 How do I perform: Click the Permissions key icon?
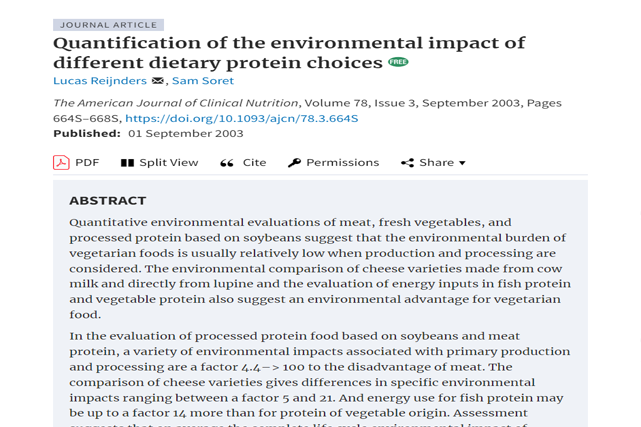coord(294,163)
